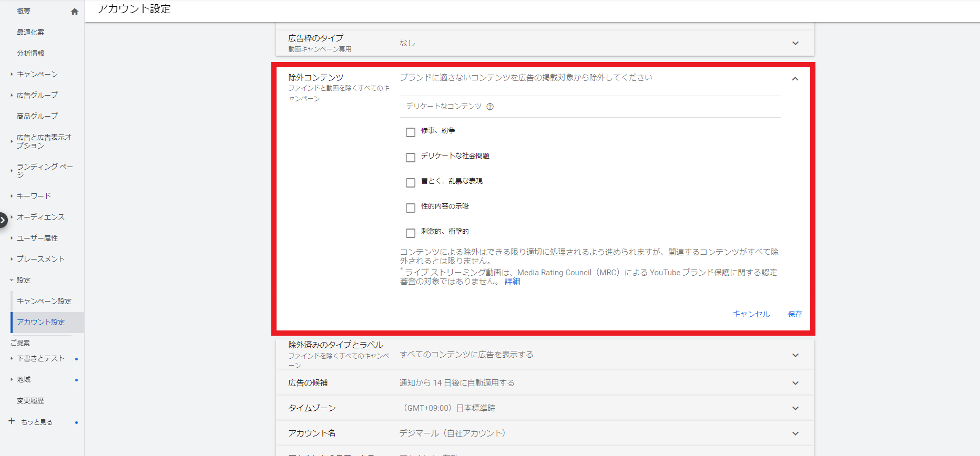Click the タイムゾーン value (GMT+09:00) 日本標準時
Screen dimensions: 980x456
(x=449, y=408)
